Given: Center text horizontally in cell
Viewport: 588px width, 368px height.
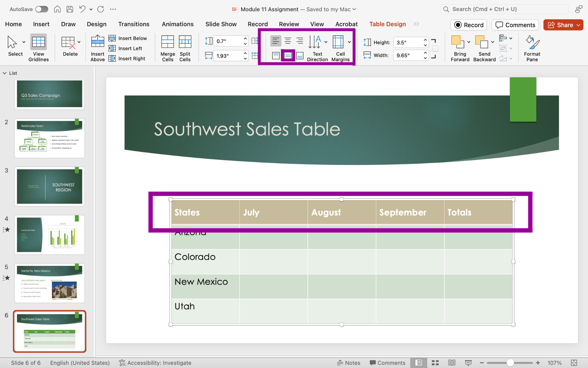Looking at the screenshot, I should (x=288, y=41).
